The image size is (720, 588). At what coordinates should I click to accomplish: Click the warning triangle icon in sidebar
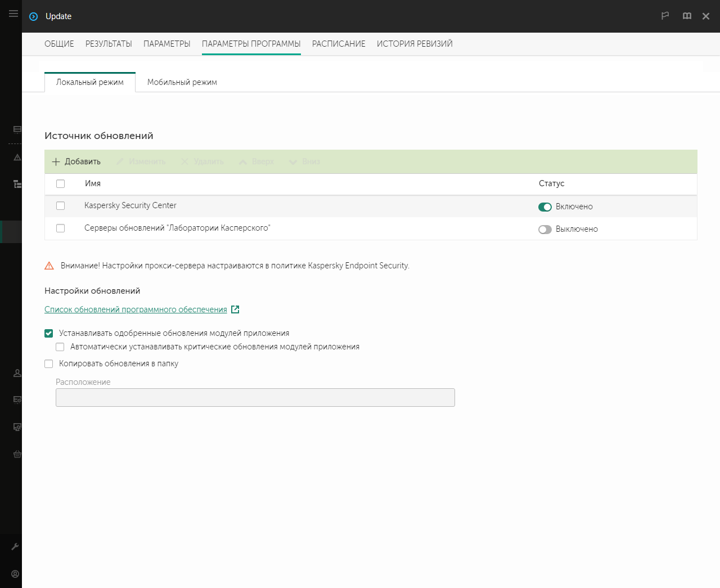pos(17,158)
